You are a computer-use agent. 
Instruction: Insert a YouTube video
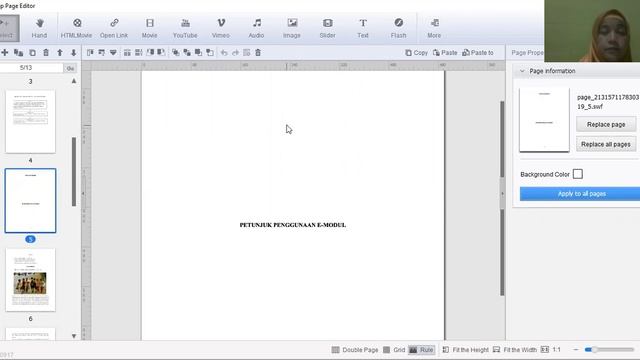click(x=185, y=28)
